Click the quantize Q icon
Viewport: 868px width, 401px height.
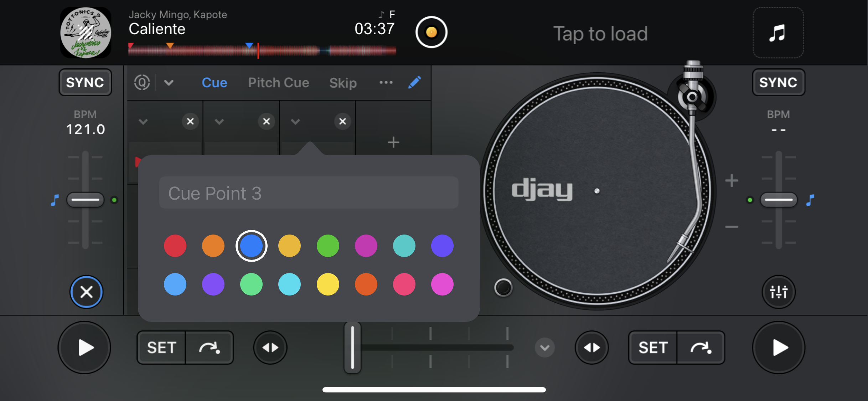click(x=142, y=83)
